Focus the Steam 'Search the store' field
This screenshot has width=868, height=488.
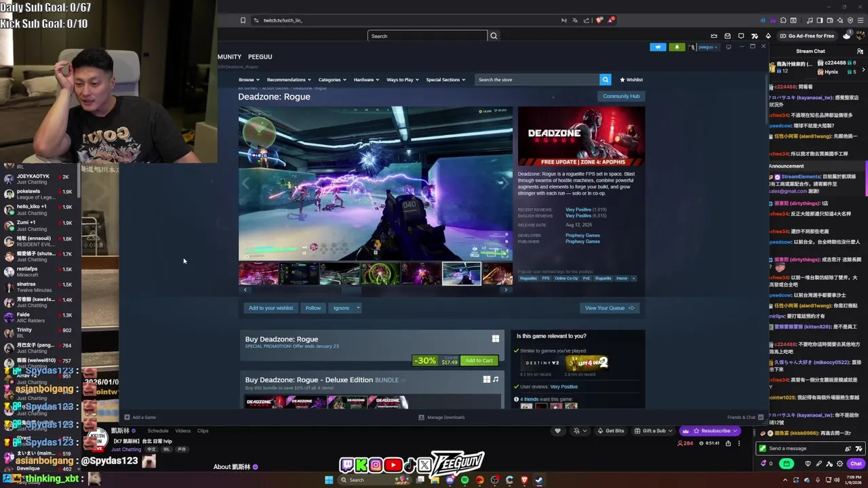tap(537, 79)
